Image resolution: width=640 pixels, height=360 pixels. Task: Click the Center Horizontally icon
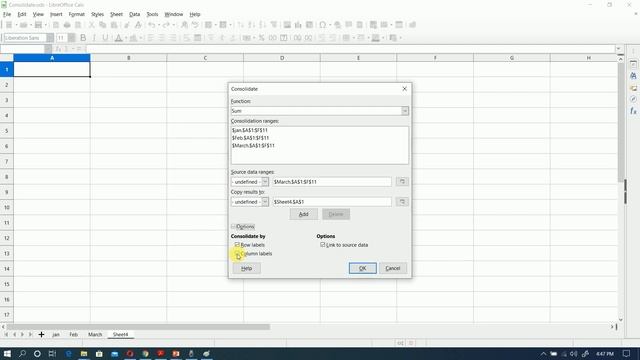162,38
